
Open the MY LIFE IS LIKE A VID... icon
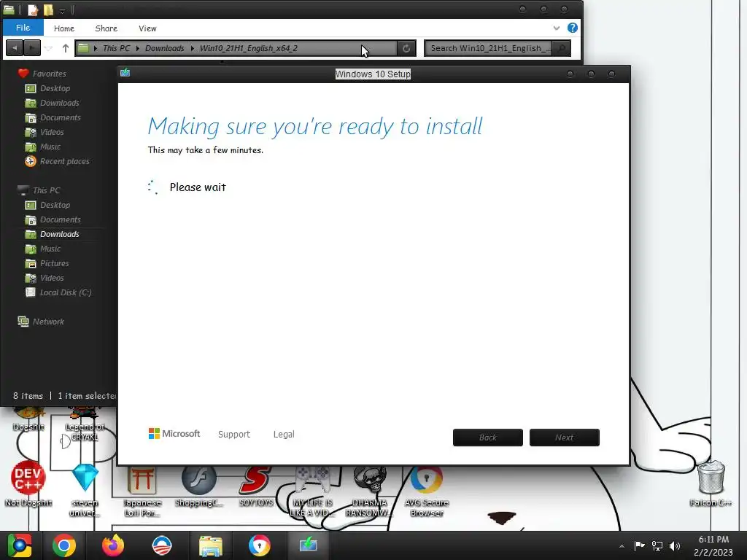click(x=312, y=491)
